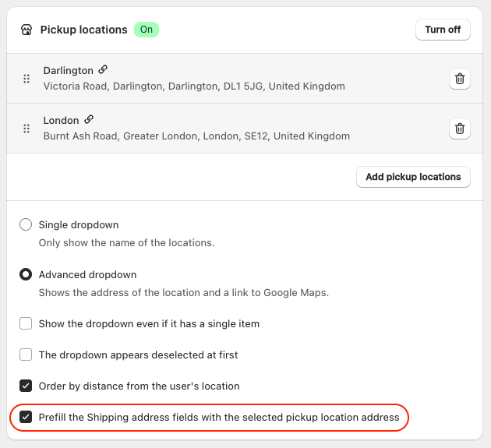Click the link icon next to London
The width and height of the screenshot is (491, 448).
coord(89,120)
